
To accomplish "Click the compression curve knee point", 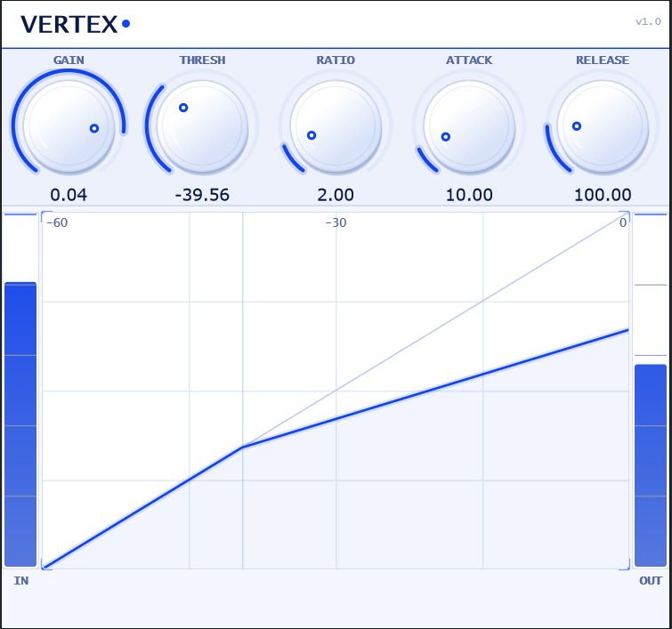I will coord(243,448).
